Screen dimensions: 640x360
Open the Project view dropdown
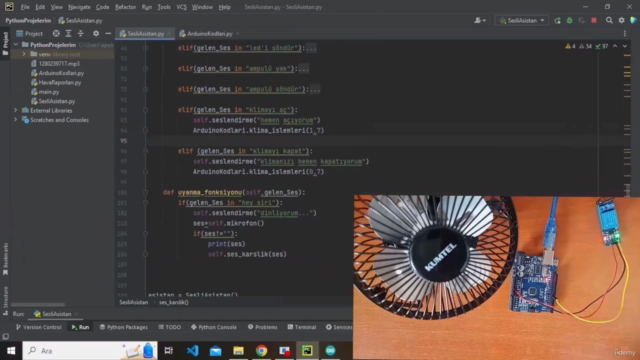pyautogui.click(x=29, y=33)
